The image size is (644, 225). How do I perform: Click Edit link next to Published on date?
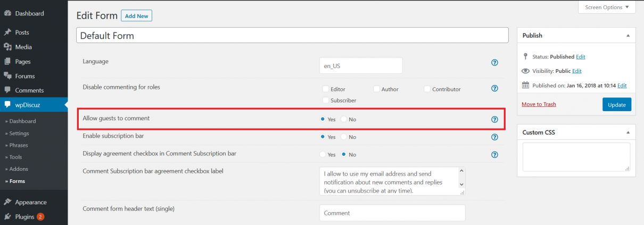point(622,85)
